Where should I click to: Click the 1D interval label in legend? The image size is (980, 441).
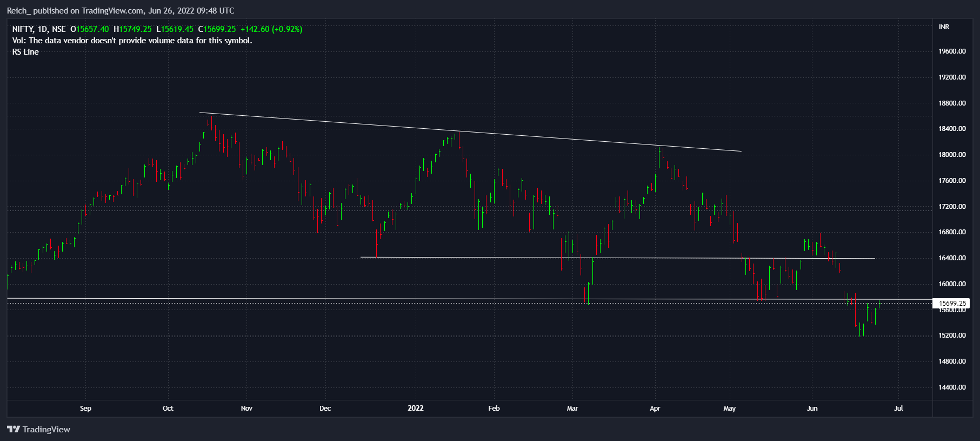tap(43, 29)
